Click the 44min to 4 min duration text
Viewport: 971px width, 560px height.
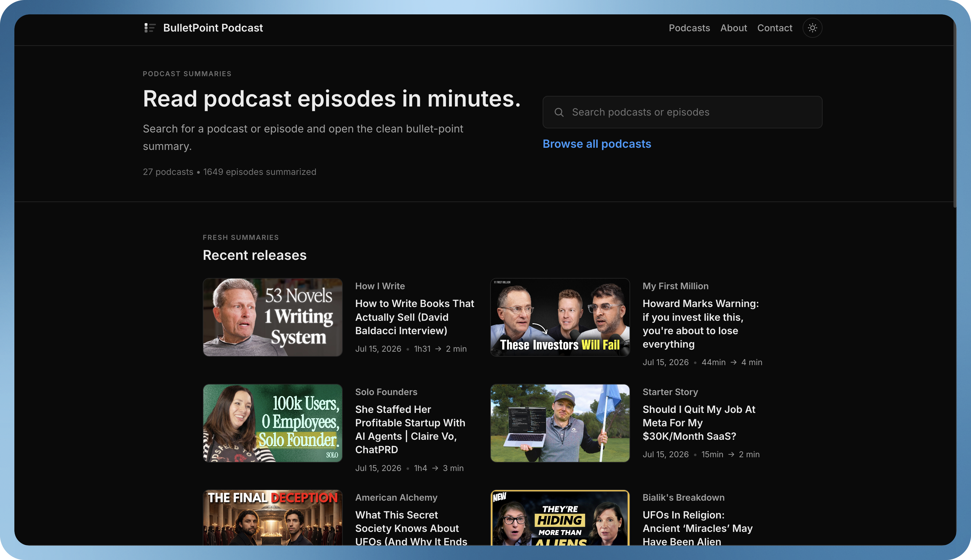(x=732, y=362)
